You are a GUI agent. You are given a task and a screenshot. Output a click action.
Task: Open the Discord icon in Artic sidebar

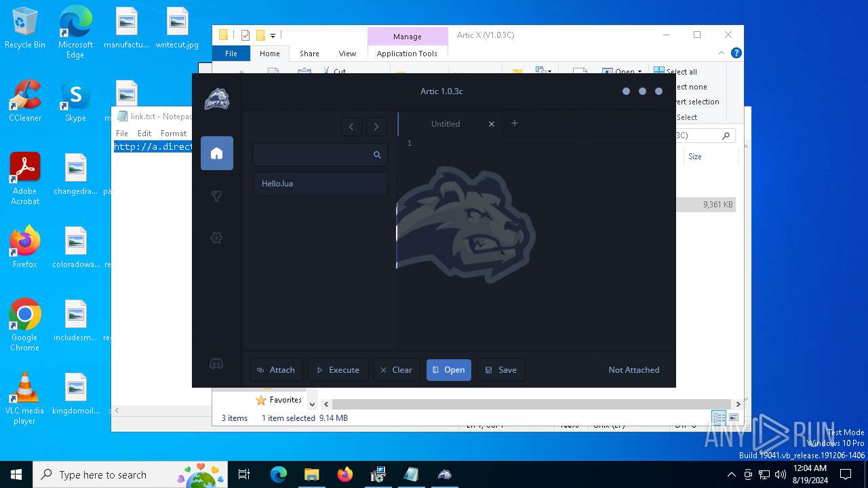click(x=217, y=364)
